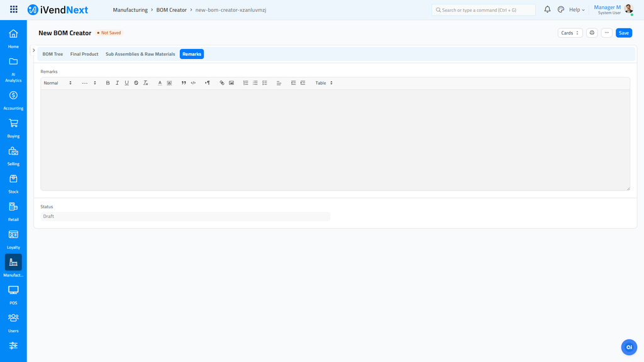
Task: Go to Home in sidebar
Action: pos(13,38)
